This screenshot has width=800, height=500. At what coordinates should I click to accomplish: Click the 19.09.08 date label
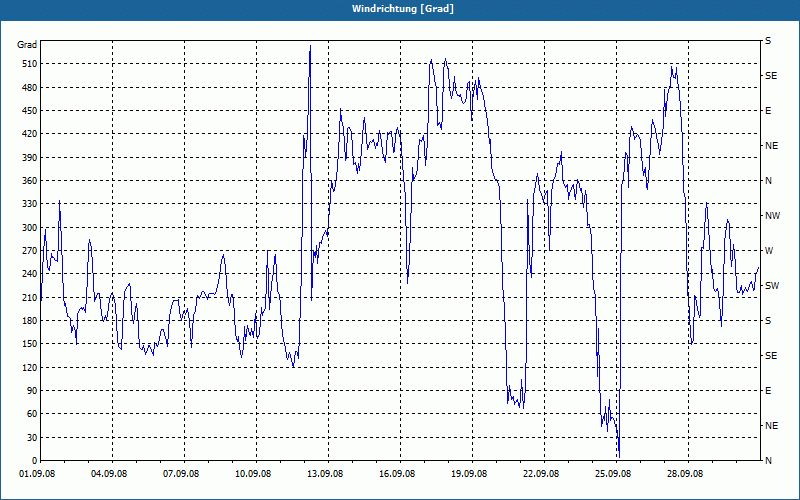(469, 474)
